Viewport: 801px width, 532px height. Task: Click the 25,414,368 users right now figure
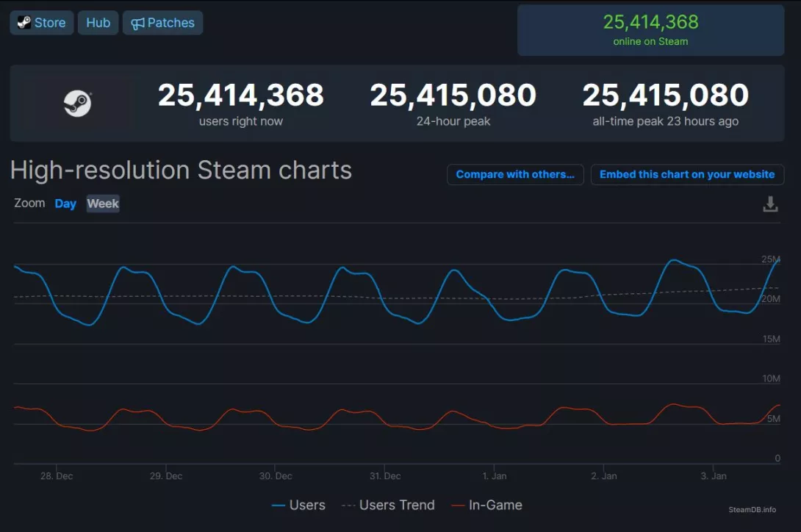240,95
